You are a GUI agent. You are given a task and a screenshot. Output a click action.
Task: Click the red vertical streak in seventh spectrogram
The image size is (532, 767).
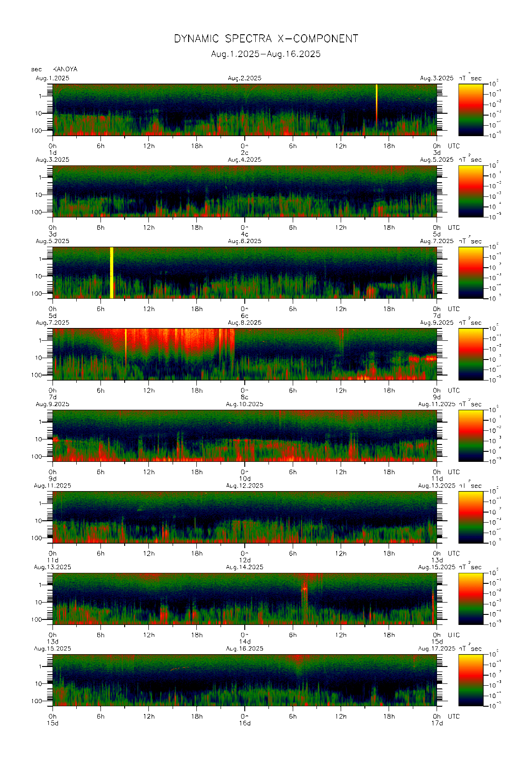click(305, 598)
